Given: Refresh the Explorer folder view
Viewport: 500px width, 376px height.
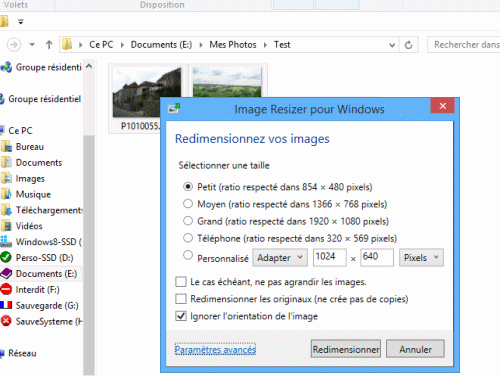Looking at the screenshot, I should click(x=408, y=45).
